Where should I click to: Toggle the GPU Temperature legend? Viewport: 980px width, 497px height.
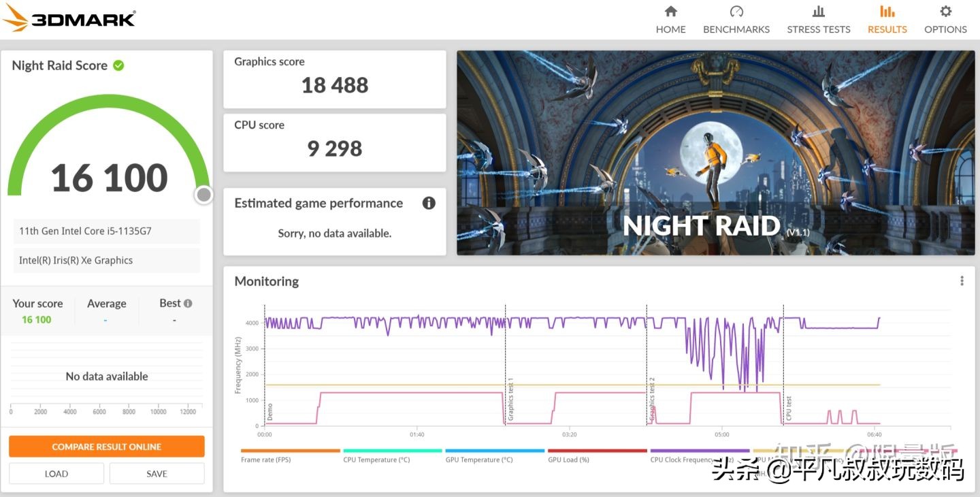pos(495,455)
